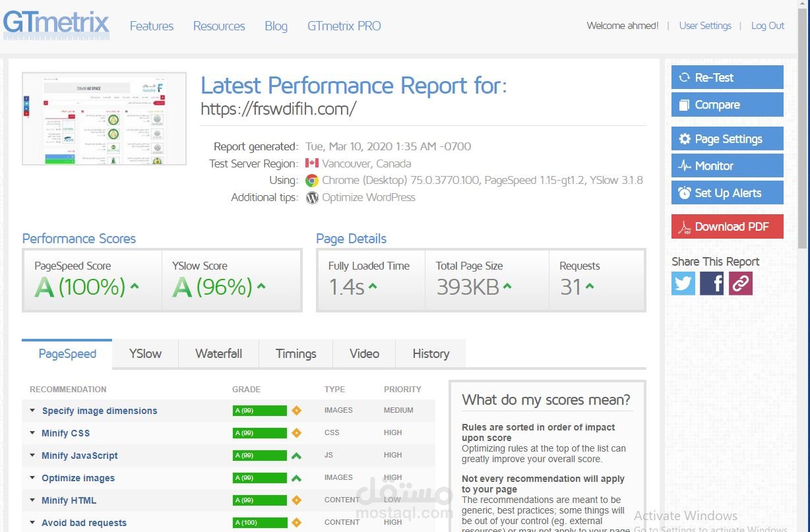Viewport: 810px width, 532px height.
Task: Expand the Avoid bad requests recommendation
Action: click(x=32, y=523)
